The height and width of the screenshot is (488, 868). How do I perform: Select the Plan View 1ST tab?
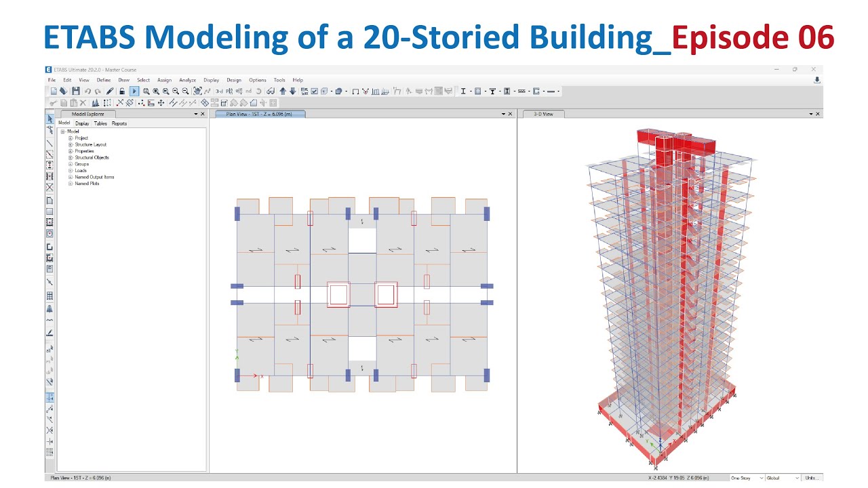pos(260,114)
